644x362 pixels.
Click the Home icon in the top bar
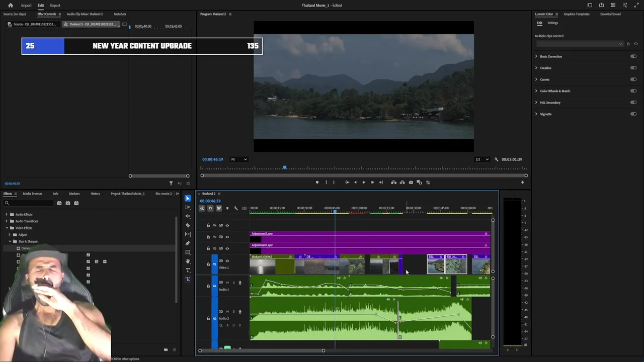pyautogui.click(x=11, y=6)
